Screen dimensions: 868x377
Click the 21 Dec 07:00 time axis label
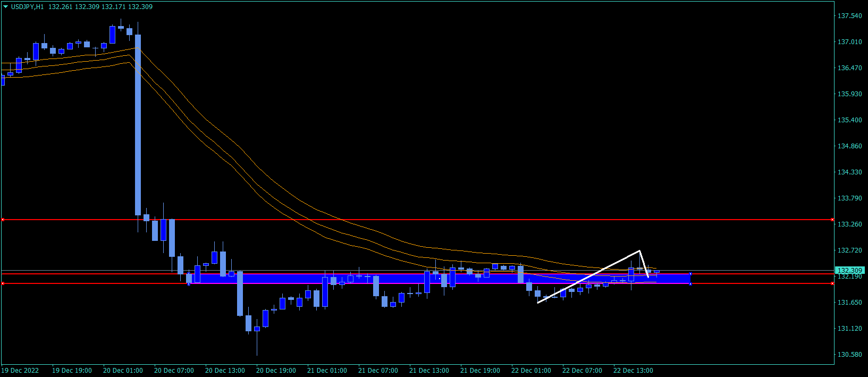coord(378,371)
